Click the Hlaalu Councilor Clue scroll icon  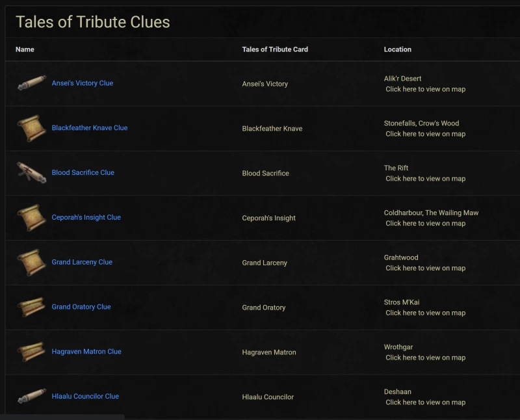coord(32,396)
